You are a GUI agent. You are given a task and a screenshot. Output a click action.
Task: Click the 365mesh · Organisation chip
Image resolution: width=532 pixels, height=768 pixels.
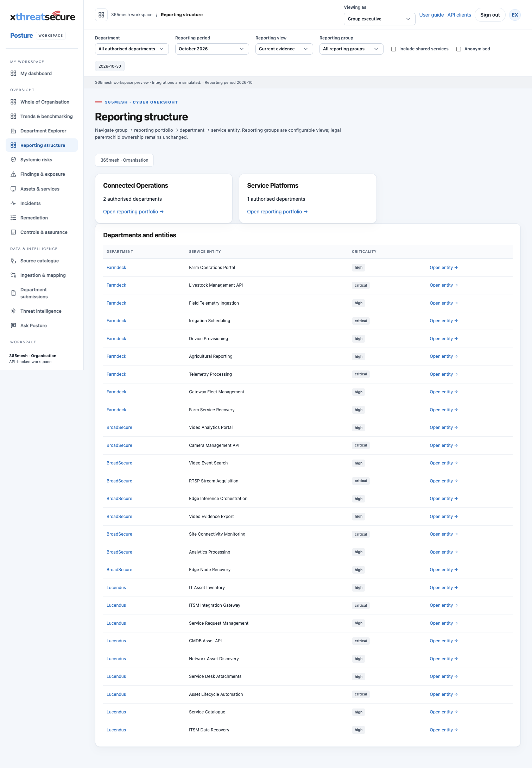(x=124, y=160)
